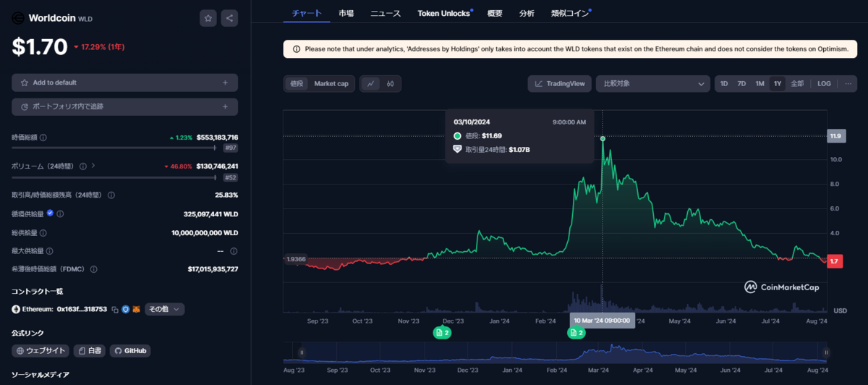Select the 値段 chart mode
The height and width of the screenshot is (385, 868).
(x=297, y=83)
